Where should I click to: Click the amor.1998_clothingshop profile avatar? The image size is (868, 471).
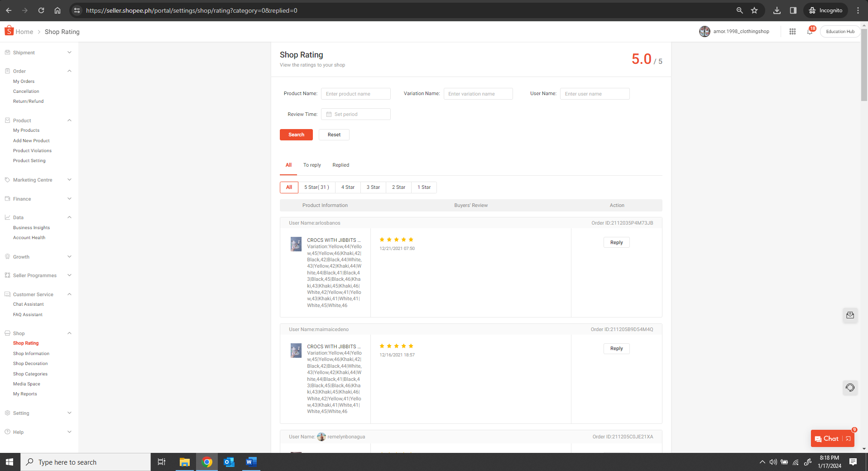click(x=705, y=31)
